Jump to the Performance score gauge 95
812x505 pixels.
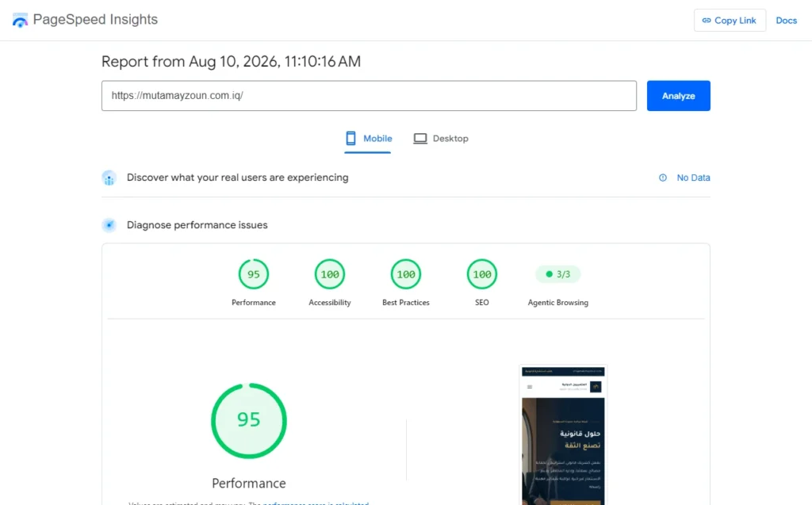tap(253, 274)
